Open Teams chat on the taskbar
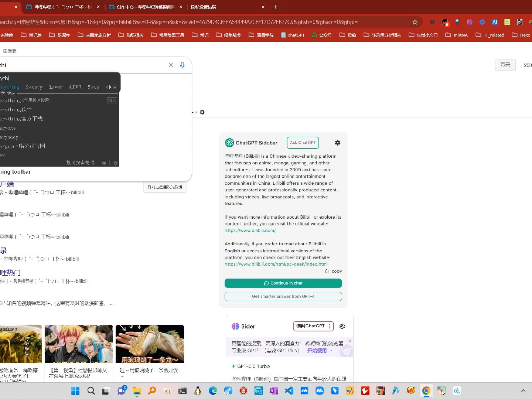This screenshot has width=532, height=399. 122,391
